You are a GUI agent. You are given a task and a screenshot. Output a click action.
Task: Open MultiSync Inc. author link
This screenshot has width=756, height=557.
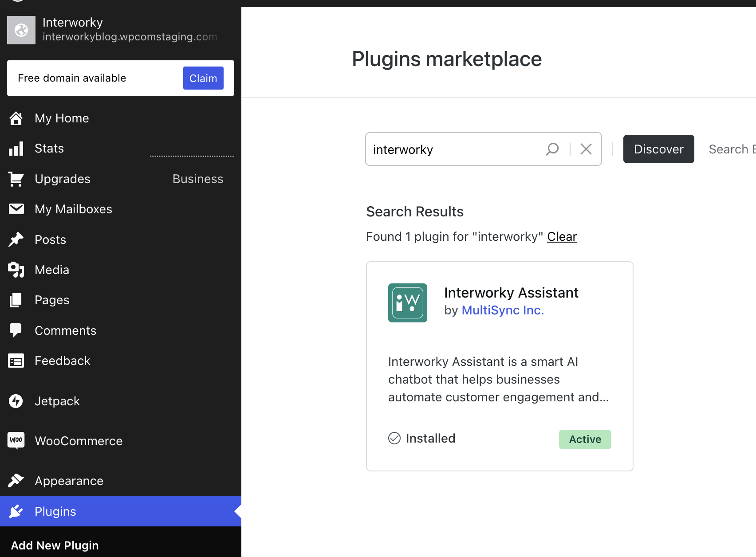503,310
